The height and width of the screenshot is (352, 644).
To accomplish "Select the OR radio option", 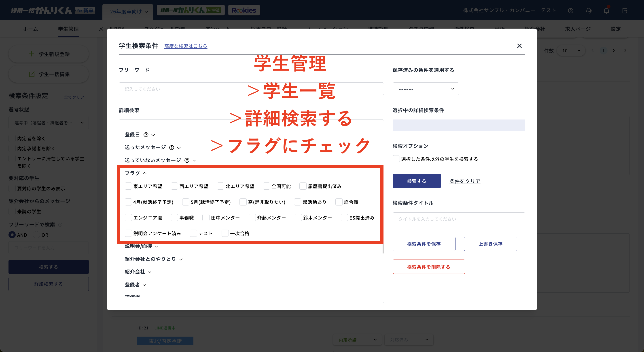I will coord(36,235).
